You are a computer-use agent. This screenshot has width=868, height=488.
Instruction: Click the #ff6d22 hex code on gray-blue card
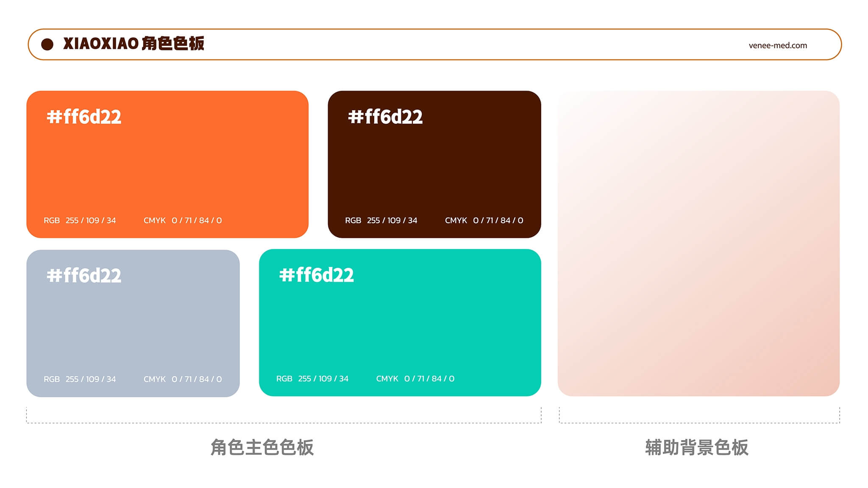[x=84, y=276]
